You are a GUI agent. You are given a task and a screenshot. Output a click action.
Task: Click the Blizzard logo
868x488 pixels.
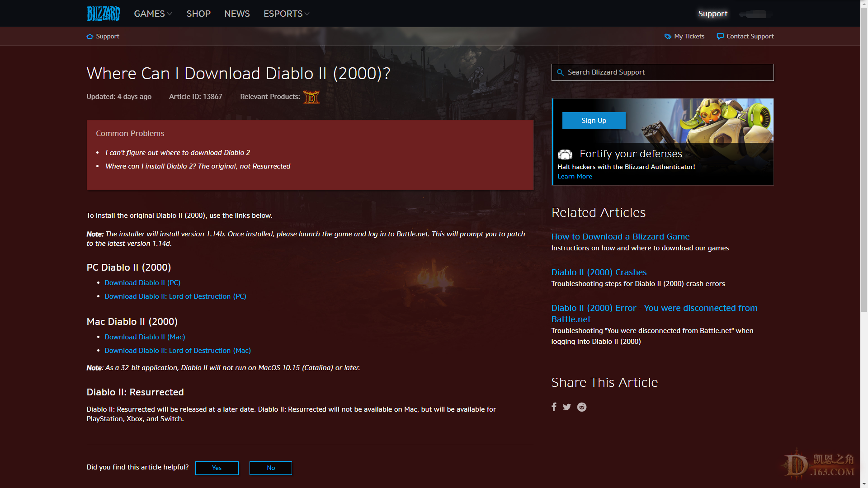pos(103,14)
